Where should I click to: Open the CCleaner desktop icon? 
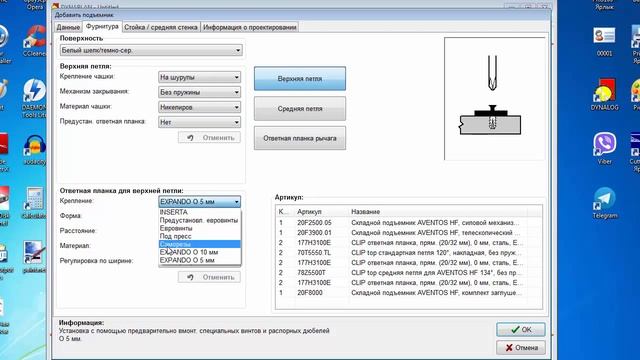coord(34,40)
